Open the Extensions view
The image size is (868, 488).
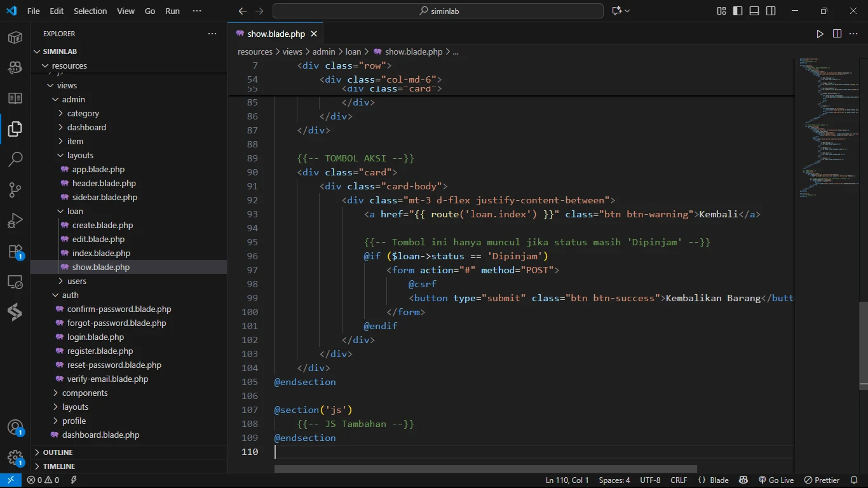tap(15, 252)
